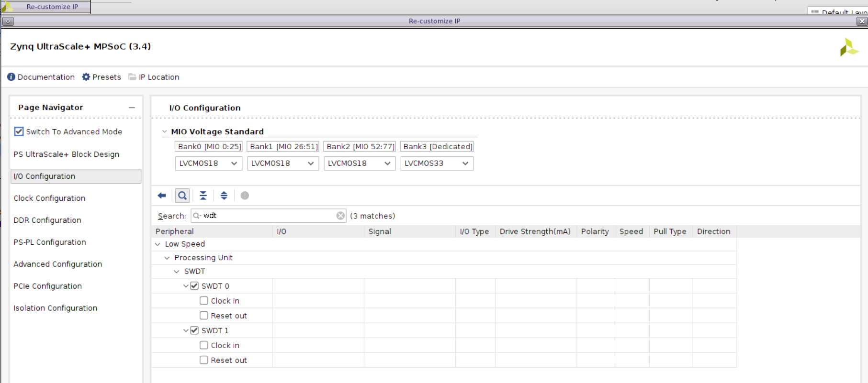
Task: Click the Signal column header
Action: pyautogui.click(x=410, y=231)
